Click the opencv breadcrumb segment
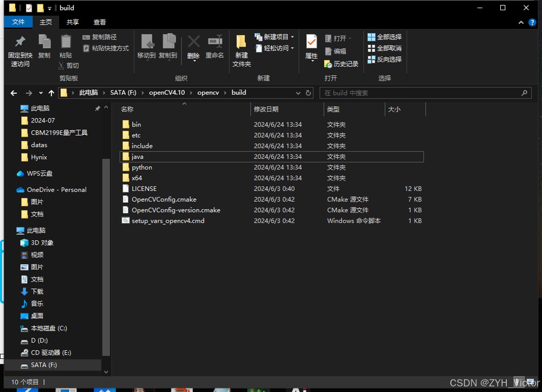Image resolution: width=542 pixels, height=392 pixels. point(208,93)
